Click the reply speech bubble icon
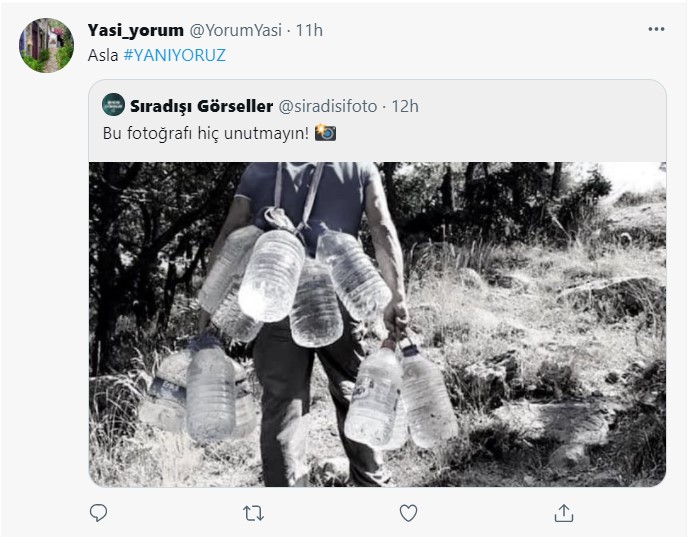This screenshot has height=537, width=688. pos(98,513)
